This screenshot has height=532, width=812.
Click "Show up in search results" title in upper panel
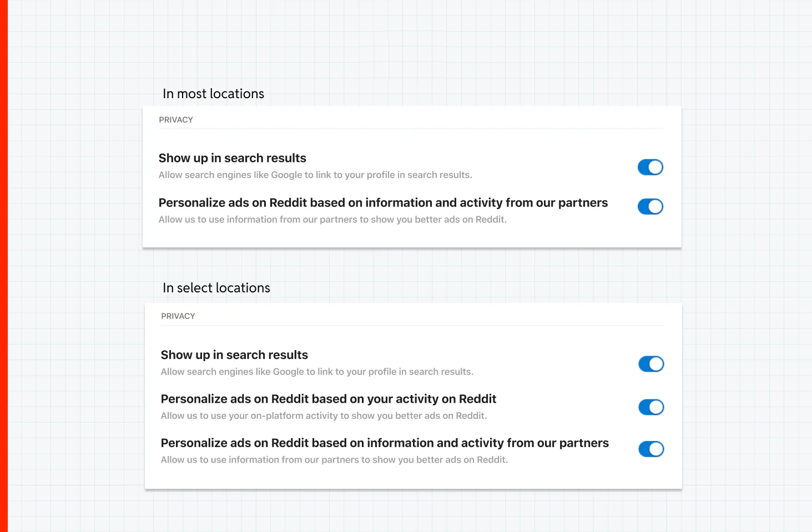click(x=232, y=158)
